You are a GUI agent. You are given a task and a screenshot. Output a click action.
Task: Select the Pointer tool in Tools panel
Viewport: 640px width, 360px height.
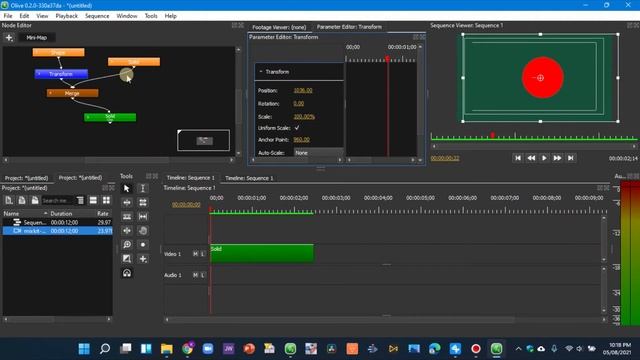(127, 188)
